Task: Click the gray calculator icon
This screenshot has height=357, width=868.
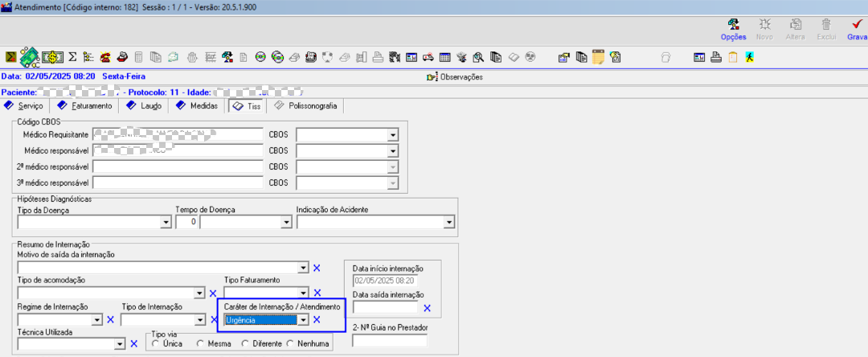Action: pos(138,57)
